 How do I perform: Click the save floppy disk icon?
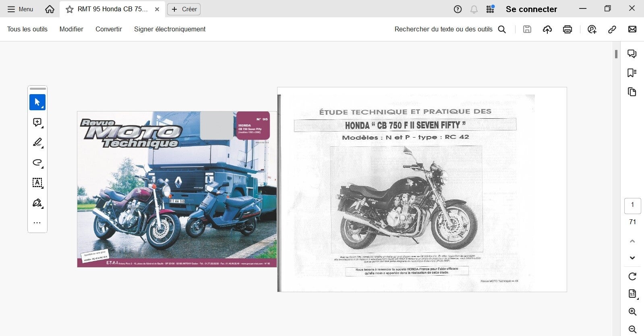[x=527, y=29]
